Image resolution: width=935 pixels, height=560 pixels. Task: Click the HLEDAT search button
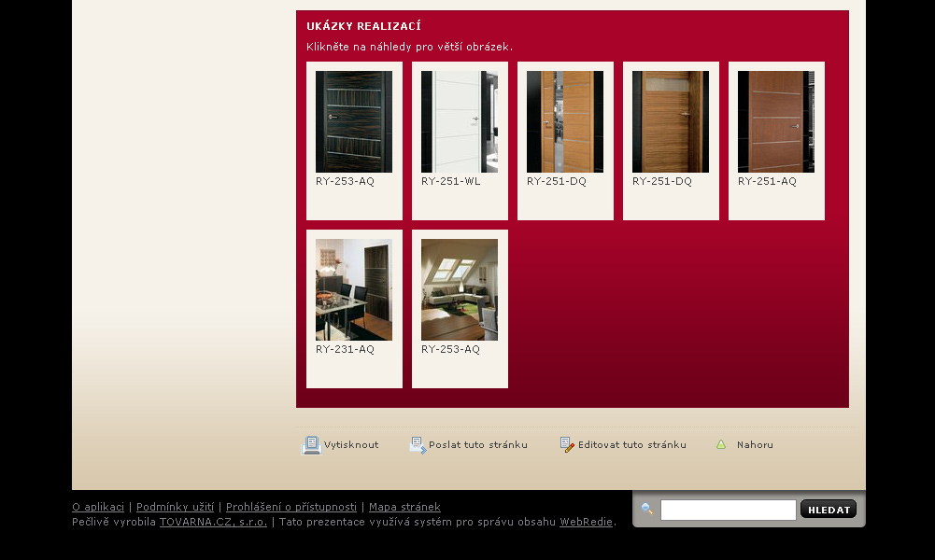pos(829,510)
